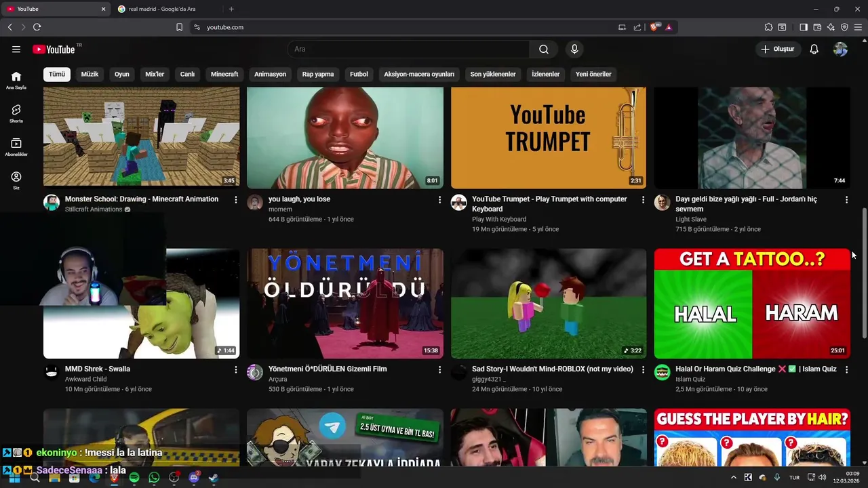The width and height of the screenshot is (868, 488).
Task: Open options for Yönetmeni Ö*DÜRÜLEN video
Action: click(x=439, y=370)
